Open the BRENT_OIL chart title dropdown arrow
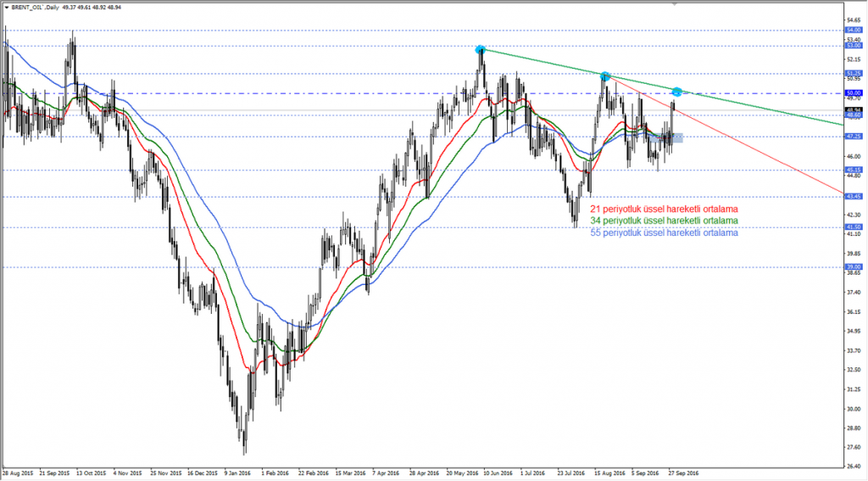 (x=7, y=8)
